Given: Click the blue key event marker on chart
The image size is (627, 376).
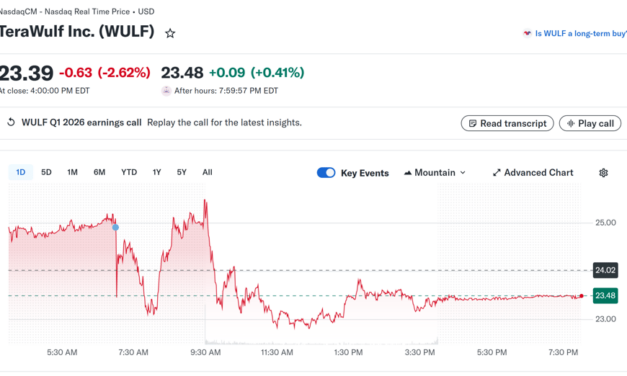Looking at the screenshot, I should coord(115,228).
